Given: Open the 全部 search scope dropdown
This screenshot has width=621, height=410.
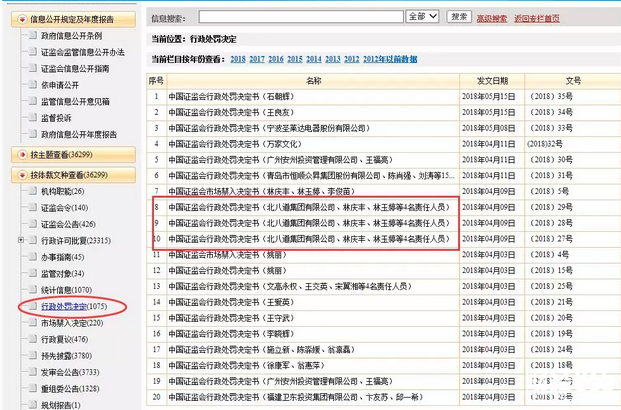Looking at the screenshot, I should pos(422,16).
